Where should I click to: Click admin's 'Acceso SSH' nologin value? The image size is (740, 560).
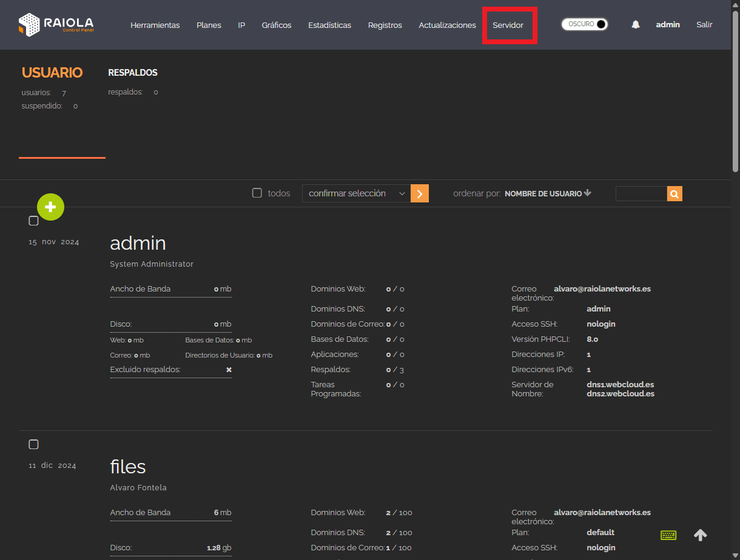601,324
